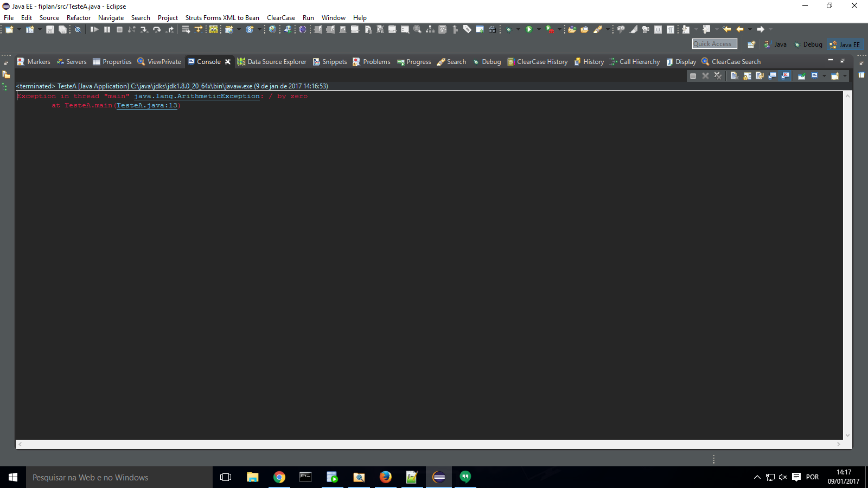Open the ClearCase menu
The height and width of the screenshot is (488, 868).
281,18
